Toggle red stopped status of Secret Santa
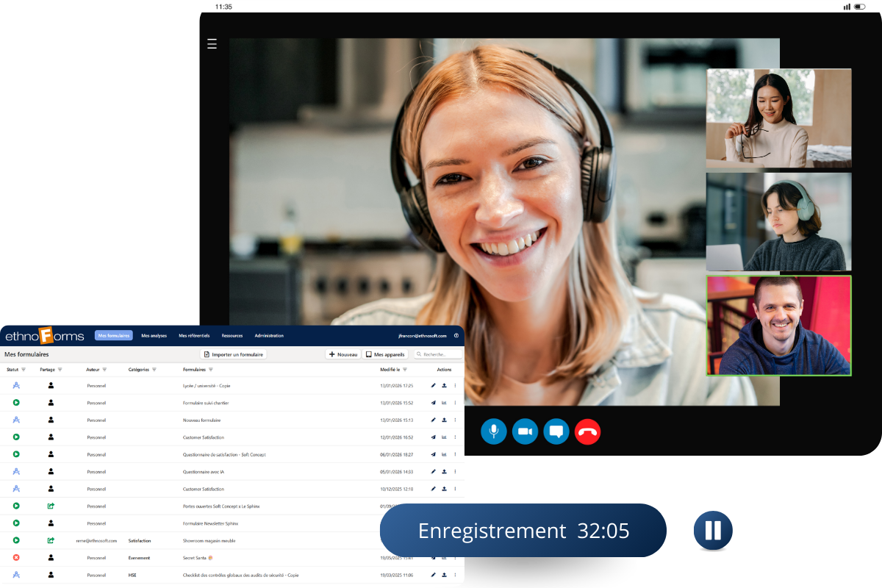Screen dimensions: 882x588 pos(16,558)
